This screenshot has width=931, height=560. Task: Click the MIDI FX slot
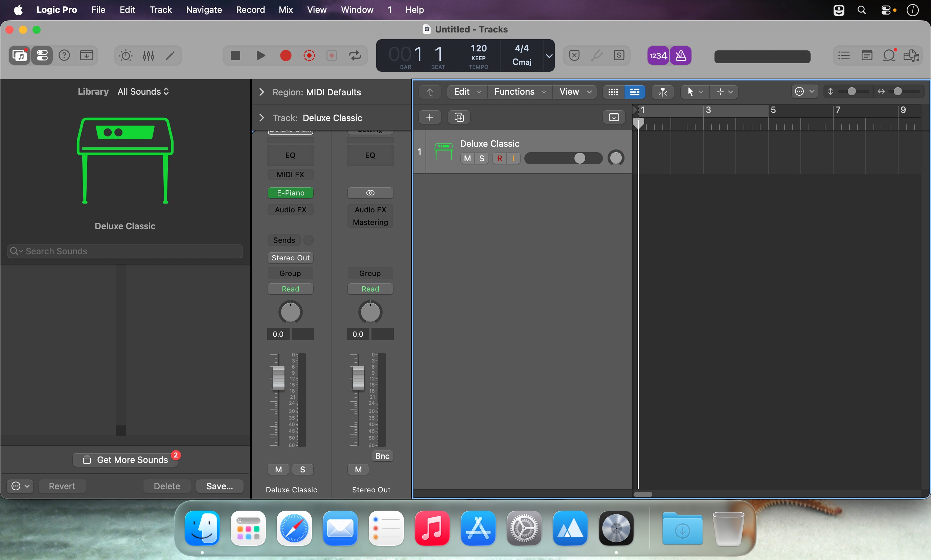290,174
